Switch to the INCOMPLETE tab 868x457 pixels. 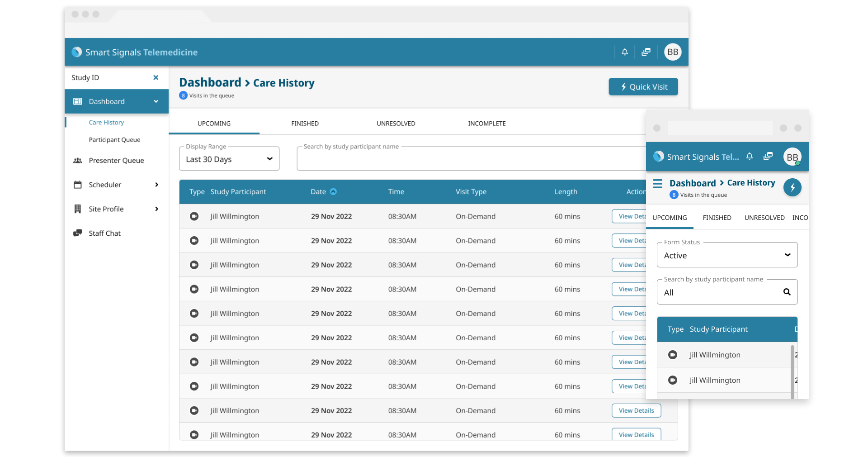(x=487, y=123)
